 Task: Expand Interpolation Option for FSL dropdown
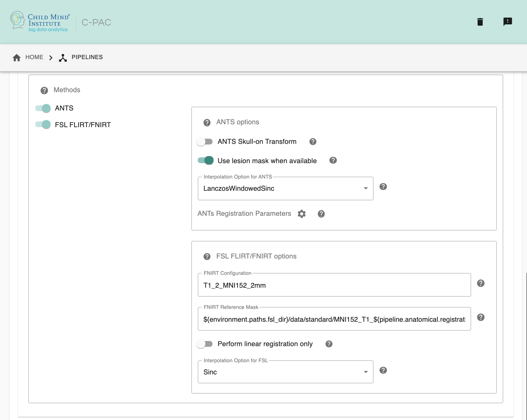pyautogui.click(x=285, y=372)
